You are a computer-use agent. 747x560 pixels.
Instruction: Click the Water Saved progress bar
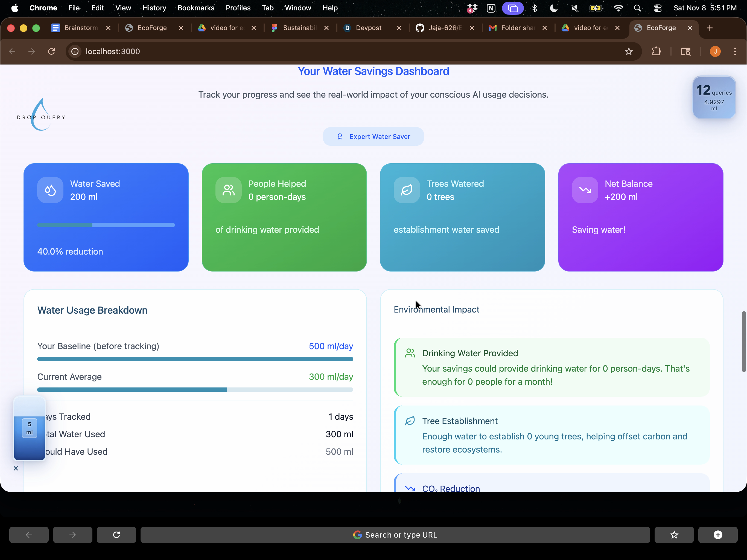106,225
